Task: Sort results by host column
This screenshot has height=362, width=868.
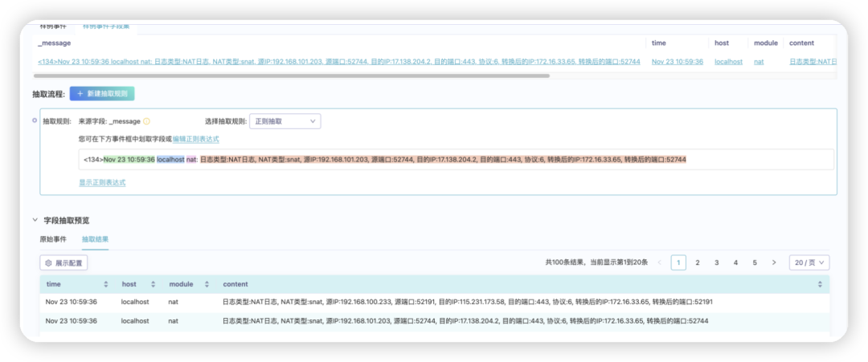Action: click(154, 285)
